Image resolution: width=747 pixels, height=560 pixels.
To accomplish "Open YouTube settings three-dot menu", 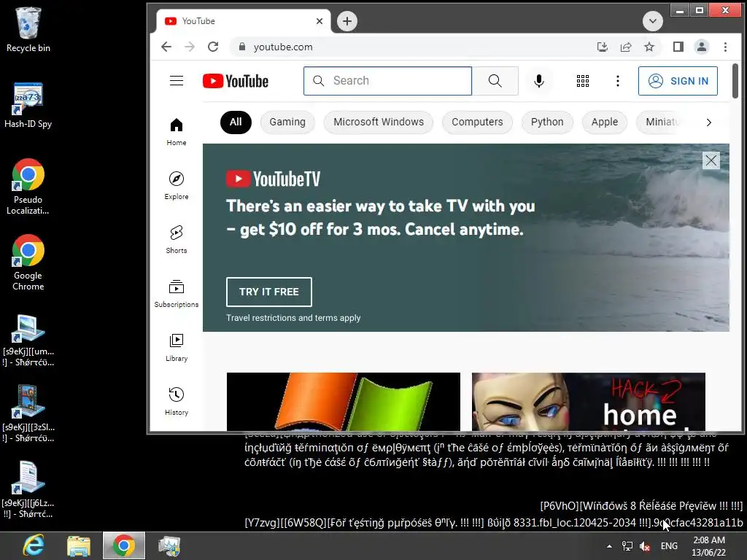I will [618, 81].
